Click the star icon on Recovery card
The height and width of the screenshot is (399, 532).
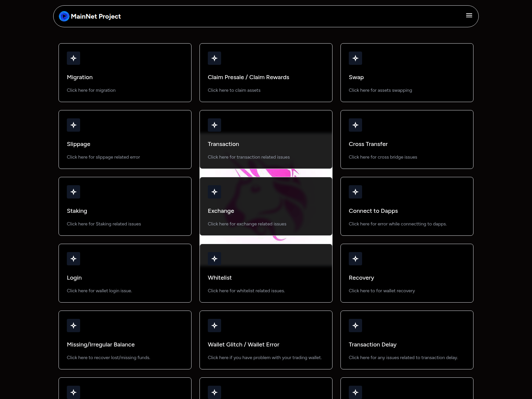pyautogui.click(x=355, y=259)
